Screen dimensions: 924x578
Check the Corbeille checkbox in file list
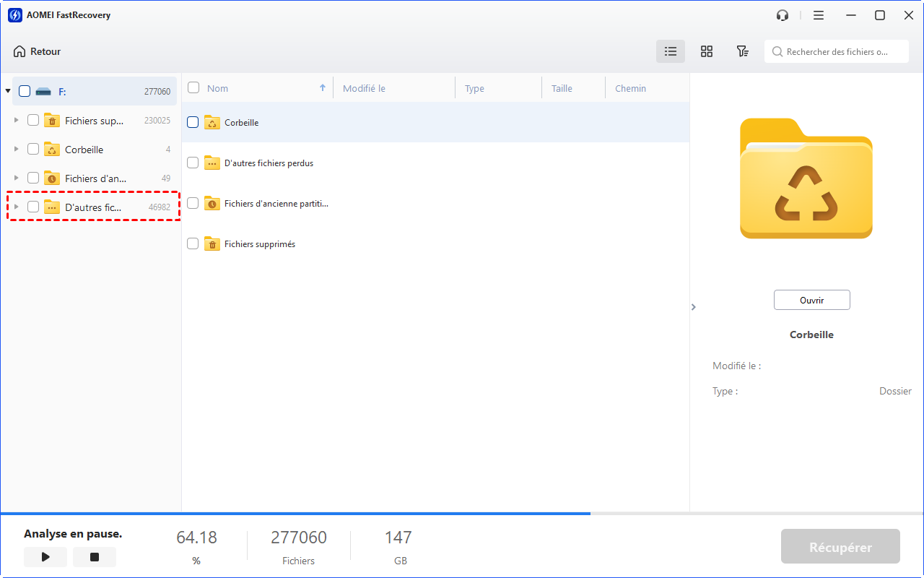tap(193, 122)
